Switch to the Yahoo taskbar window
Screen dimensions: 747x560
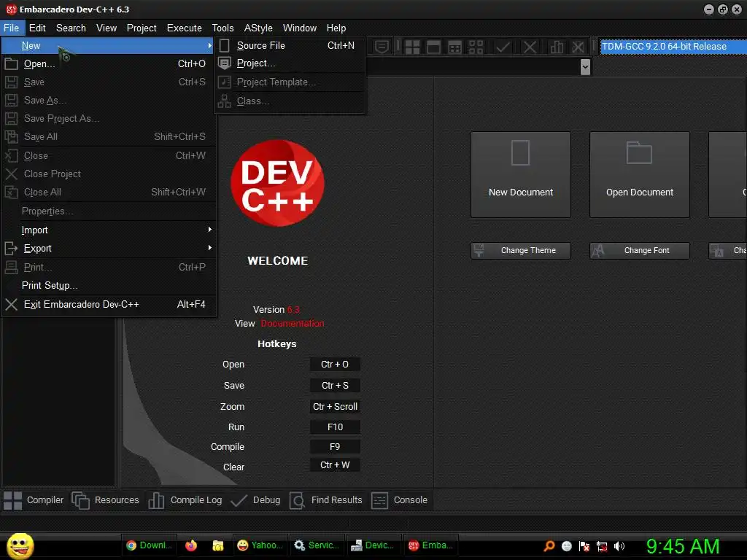(x=260, y=545)
